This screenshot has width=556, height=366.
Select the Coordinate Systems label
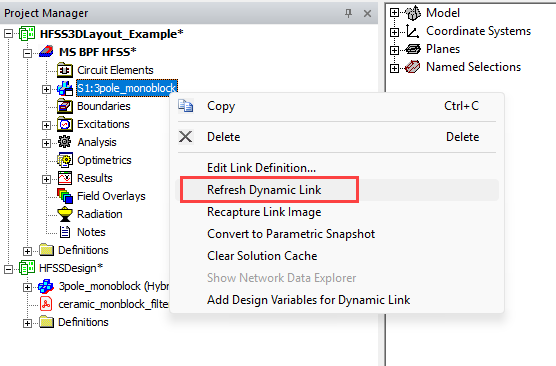(478, 31)
